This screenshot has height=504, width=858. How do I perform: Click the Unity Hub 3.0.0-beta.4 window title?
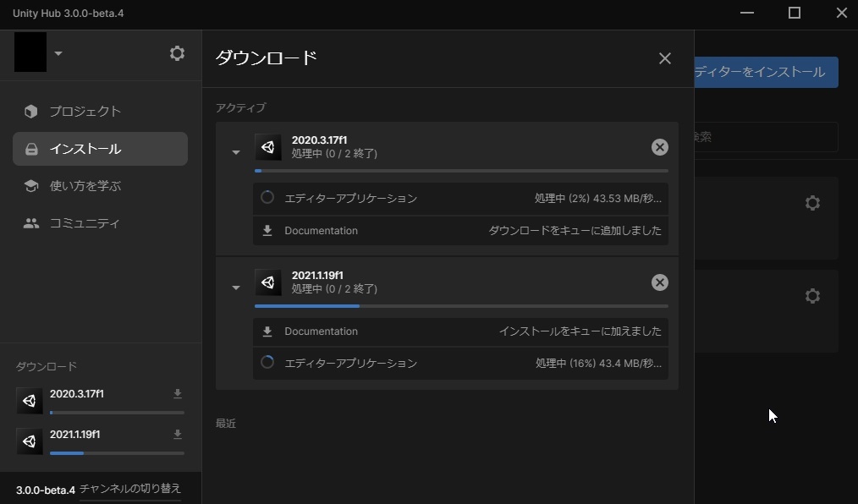pos(69,14)
